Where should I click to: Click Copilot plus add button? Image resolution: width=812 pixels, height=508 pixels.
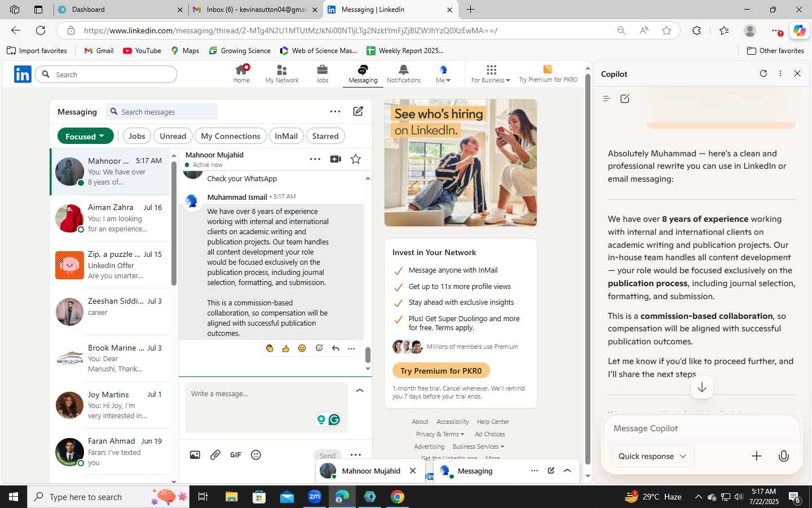click(x=757, y=456)
